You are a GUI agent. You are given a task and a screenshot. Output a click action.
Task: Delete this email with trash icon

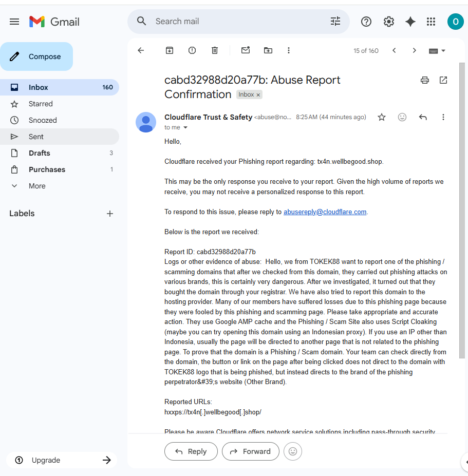click(215, 50)
